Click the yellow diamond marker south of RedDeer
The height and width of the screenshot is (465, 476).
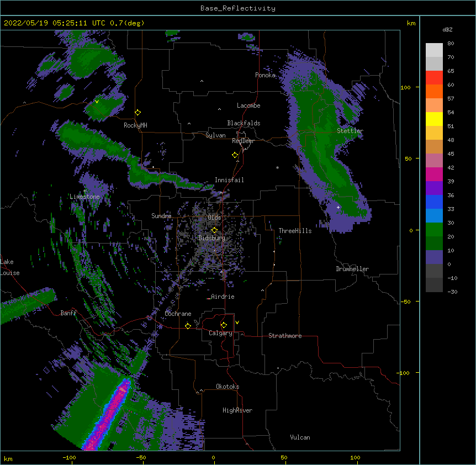(235, 155)
